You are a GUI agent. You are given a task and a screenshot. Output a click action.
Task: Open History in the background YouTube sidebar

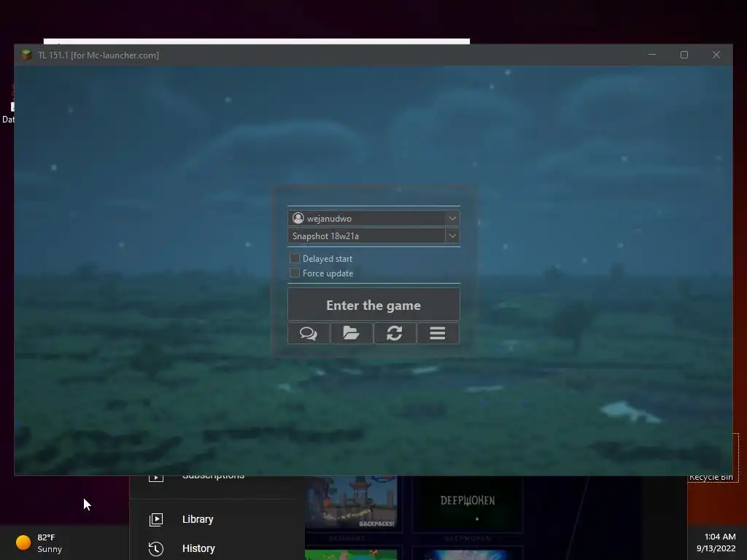pyautogui.click(x=198, y=548)
